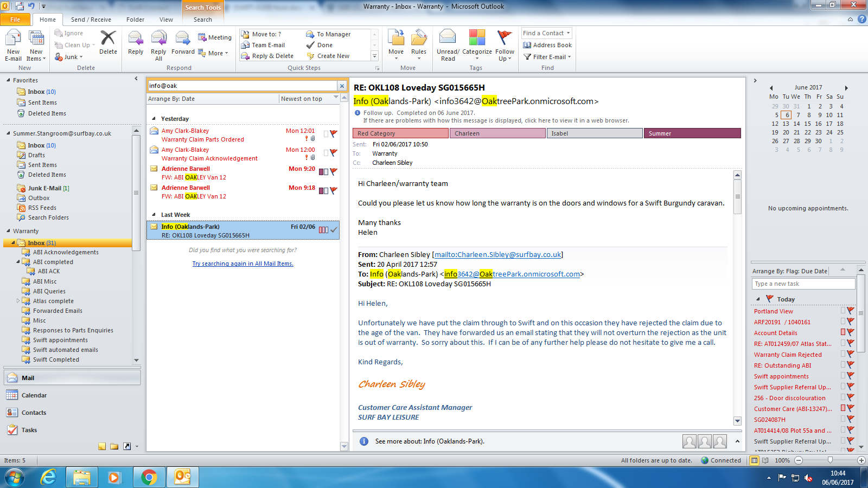Viewport: 868px width, 488px height.
Task: Open the More respond options dropdown
Action: [213, 53]
